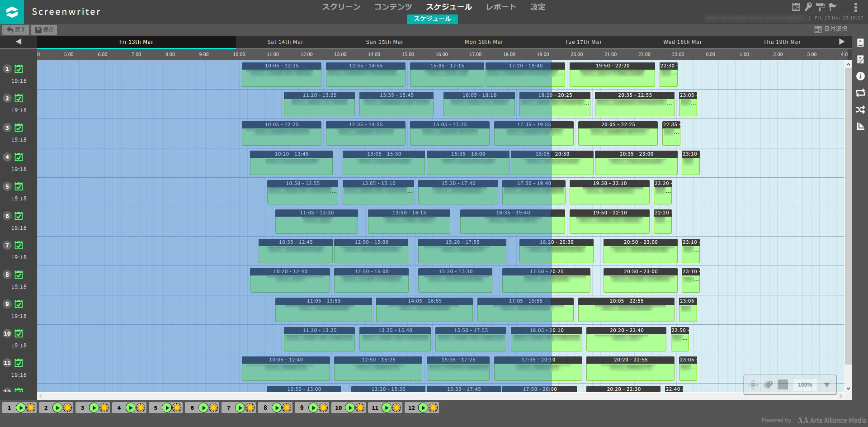Click the fit-to-view icon in zoom panel
This screenshot has width=868, height=427.
(x=753, y=385)
